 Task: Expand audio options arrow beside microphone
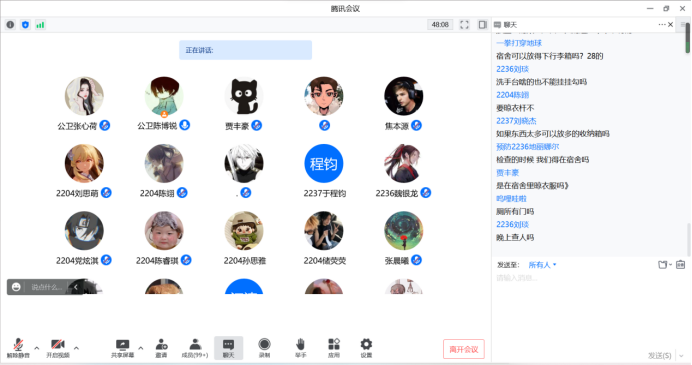37,348
